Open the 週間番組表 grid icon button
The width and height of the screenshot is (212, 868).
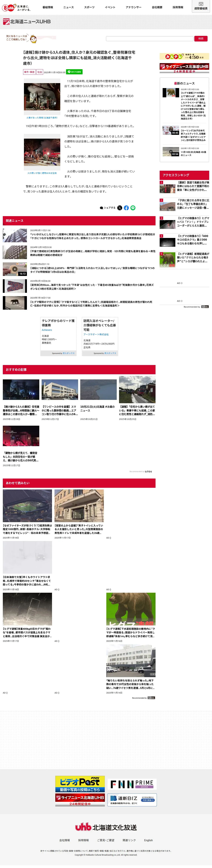[201, 6]
